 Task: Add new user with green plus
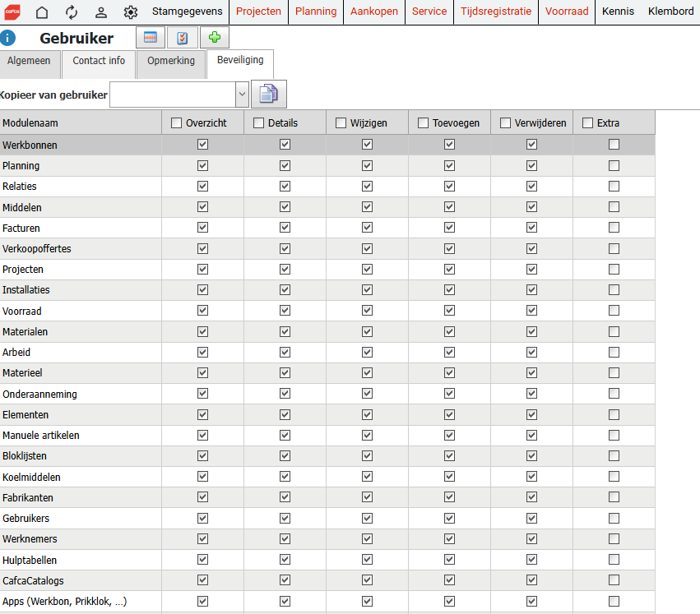pyautogui.click(x=215, y=38)
